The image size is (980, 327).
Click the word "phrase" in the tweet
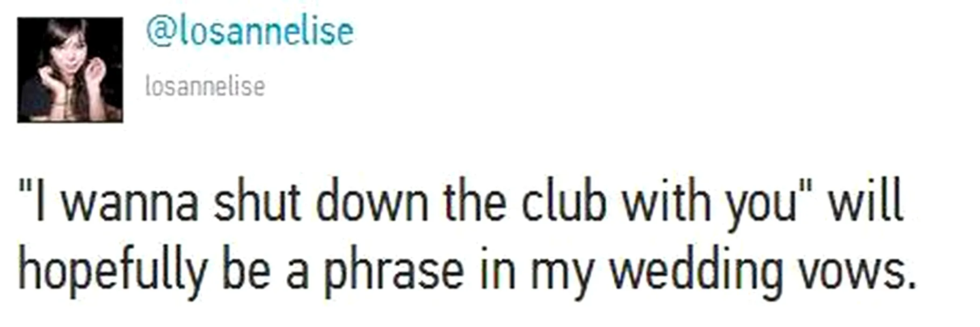coord(394,273)
